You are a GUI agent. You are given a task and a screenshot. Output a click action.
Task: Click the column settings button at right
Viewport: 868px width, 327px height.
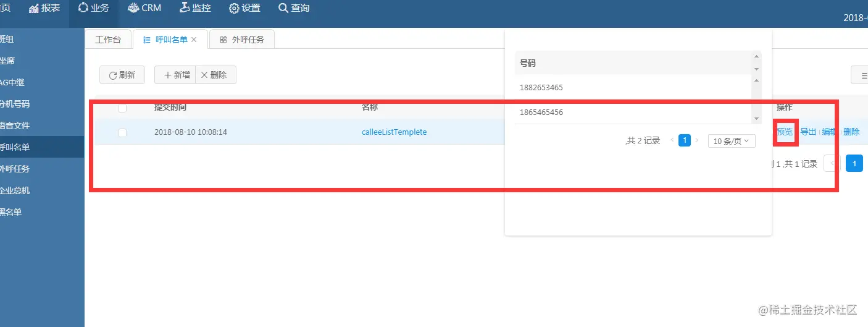860,75
